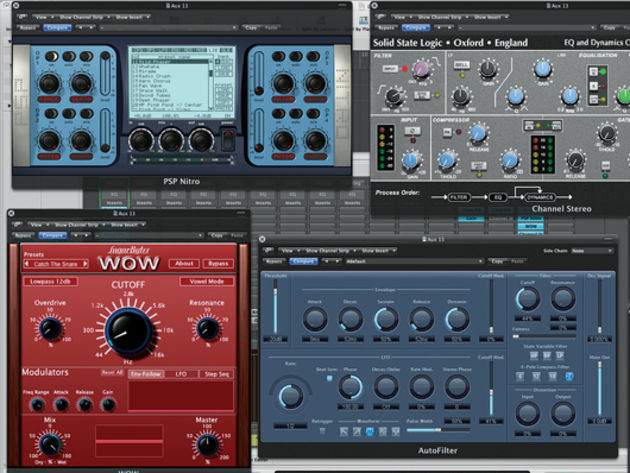Click the large CUTOFF knob in WOW
The width and height of the screenshot is (630, 473).
129,331
